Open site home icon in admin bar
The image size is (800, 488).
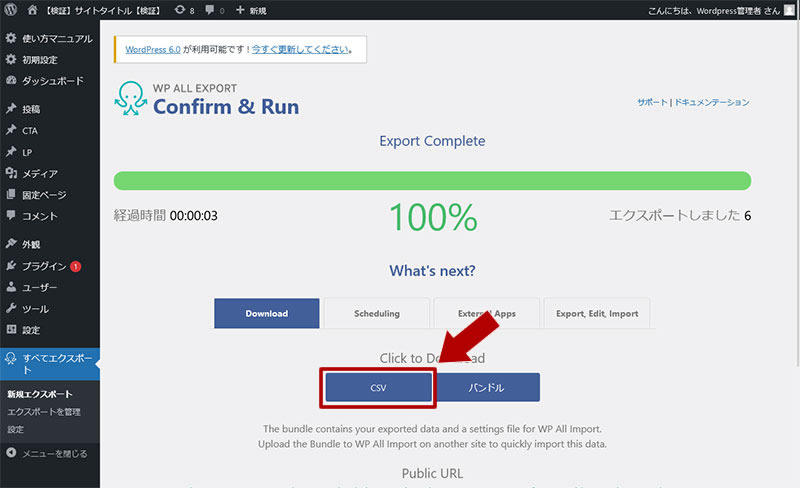pyautogui.click(x=32, y=10)
